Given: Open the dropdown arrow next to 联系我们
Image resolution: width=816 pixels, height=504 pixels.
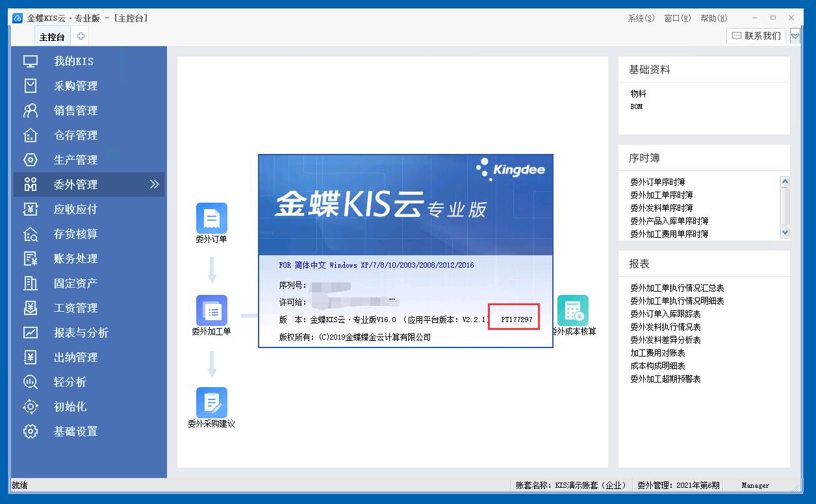Looking at the screenshot, I should (x=795, y=37).
